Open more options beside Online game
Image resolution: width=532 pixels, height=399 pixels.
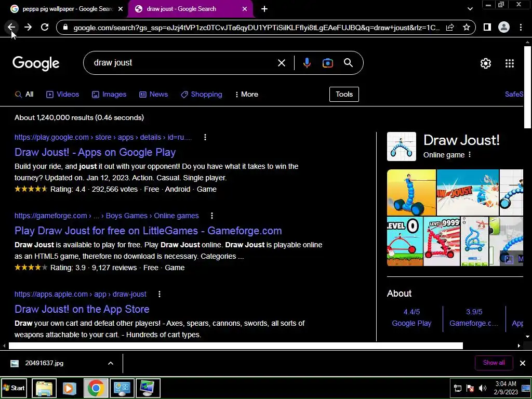[470, 155]
